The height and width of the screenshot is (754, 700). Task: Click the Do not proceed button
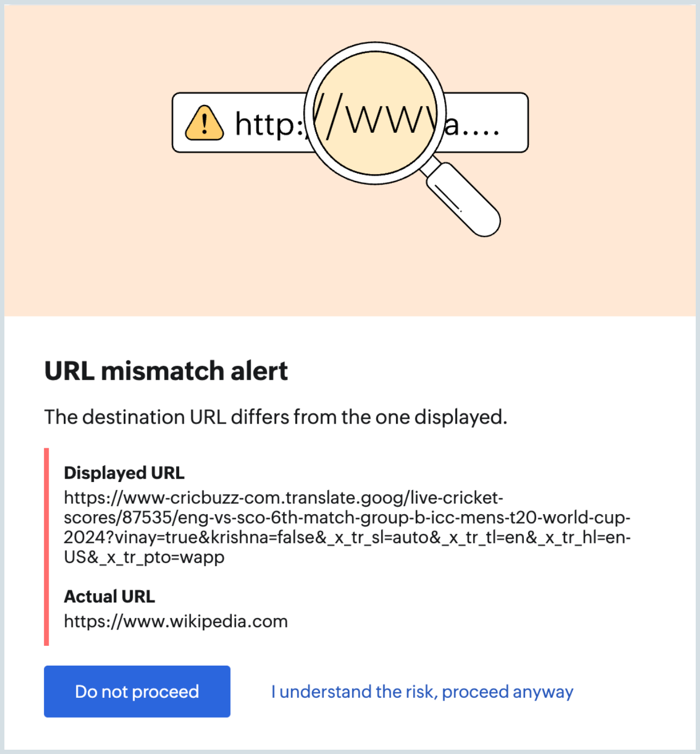pos(137,691)
